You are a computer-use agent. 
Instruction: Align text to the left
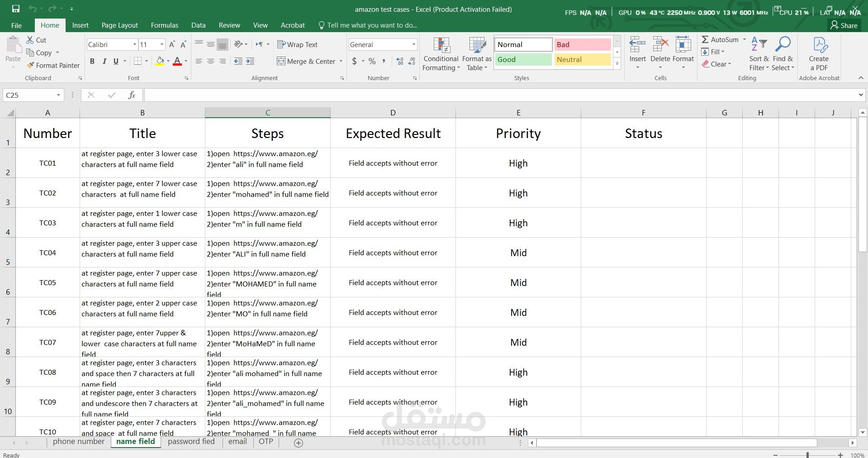point(199,61)
